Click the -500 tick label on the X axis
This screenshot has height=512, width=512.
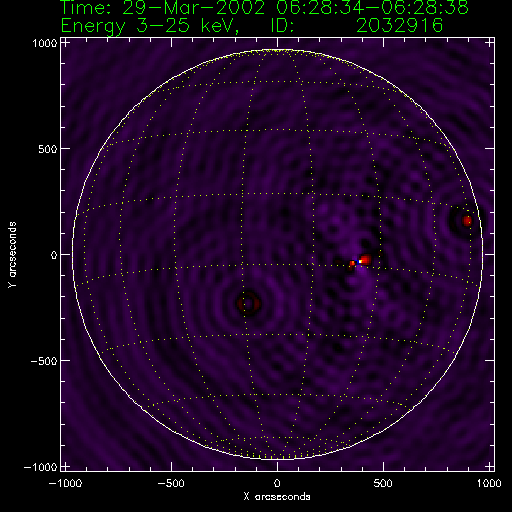pyautogui.click(x=171, y=483)
